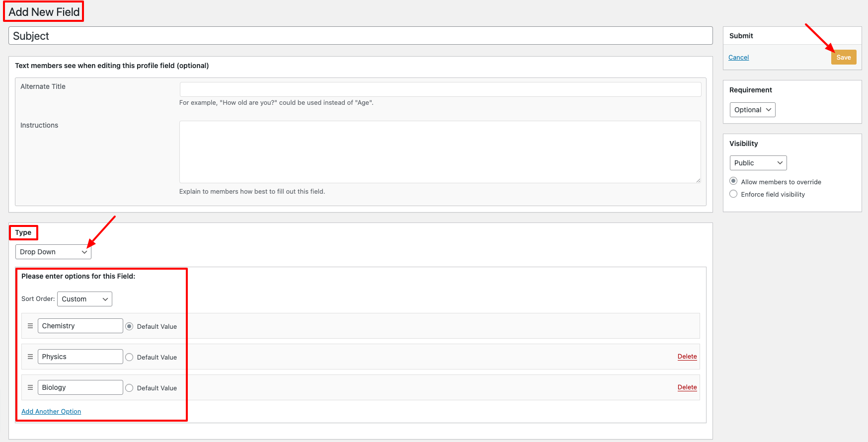Delete the Biology option

click(687, 387)
